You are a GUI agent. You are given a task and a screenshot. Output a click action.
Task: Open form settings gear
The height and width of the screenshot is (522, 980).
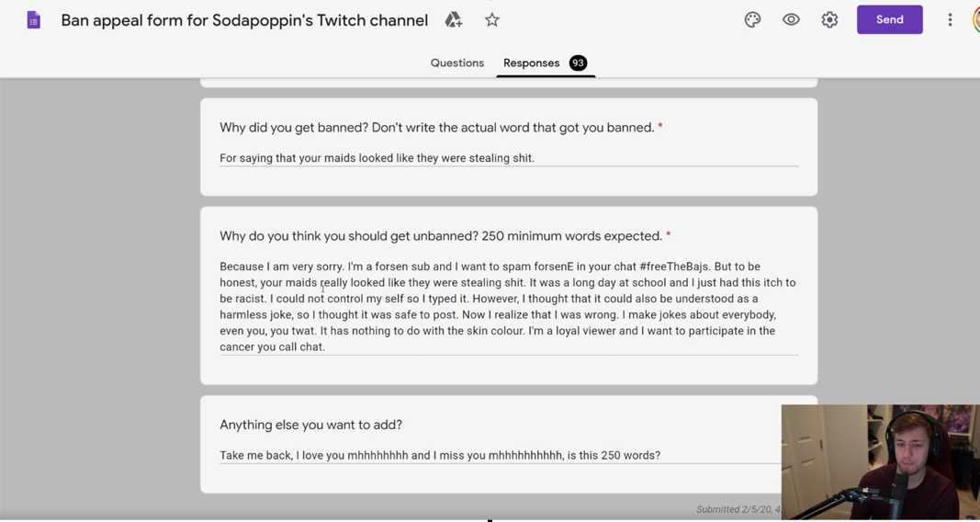(x=829, y=20)
